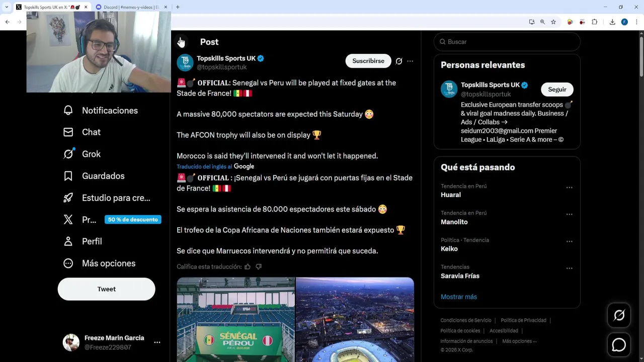Click Huaral trending topic
This screenshot has height=362, width=644.
[451, 195]
